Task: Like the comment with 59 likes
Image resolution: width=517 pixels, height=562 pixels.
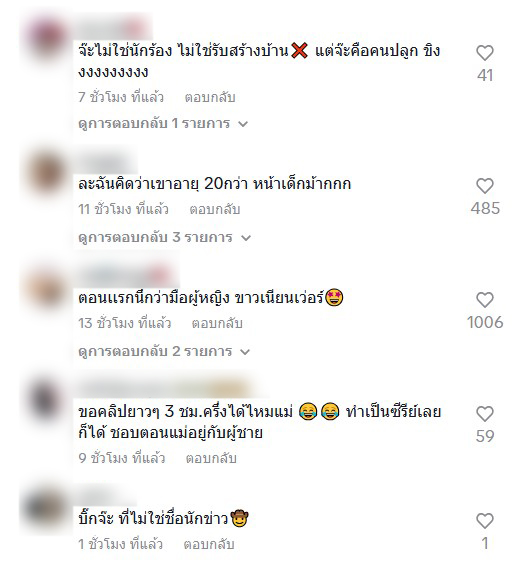Action: [485, 414]
